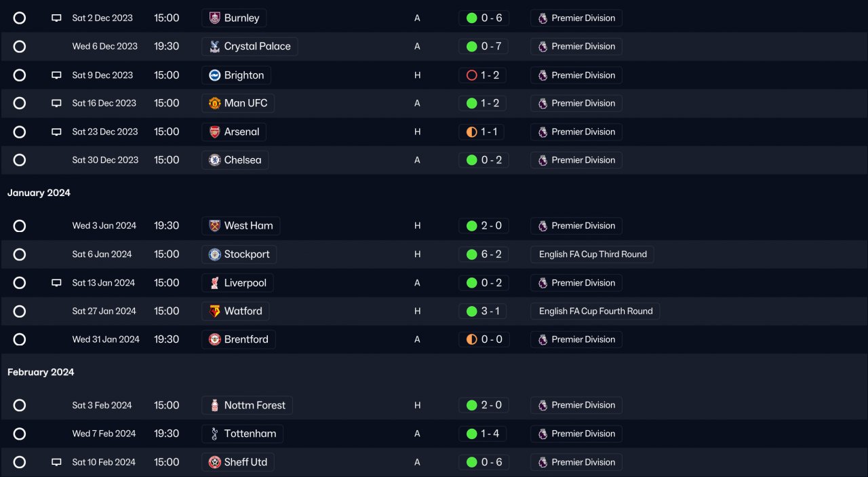This screenshot has width=868, height=477.
Task: Click the TV icon beside Brighton fixture
Action: pyautogui.click(x=57, y=75)
